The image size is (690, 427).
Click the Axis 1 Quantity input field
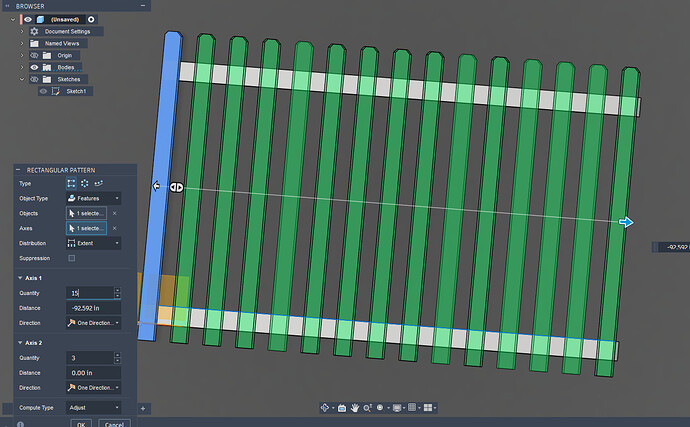[89, 293]
